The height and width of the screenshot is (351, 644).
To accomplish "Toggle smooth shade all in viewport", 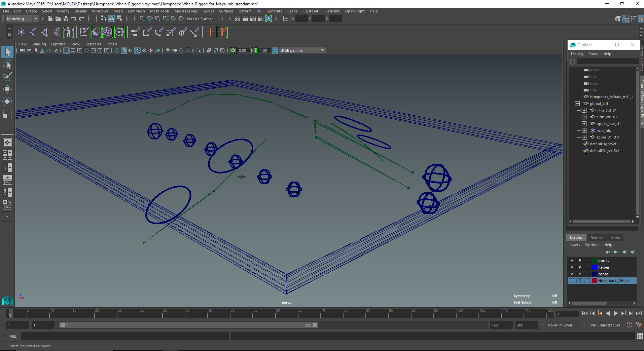I will [x=124, y=50].
